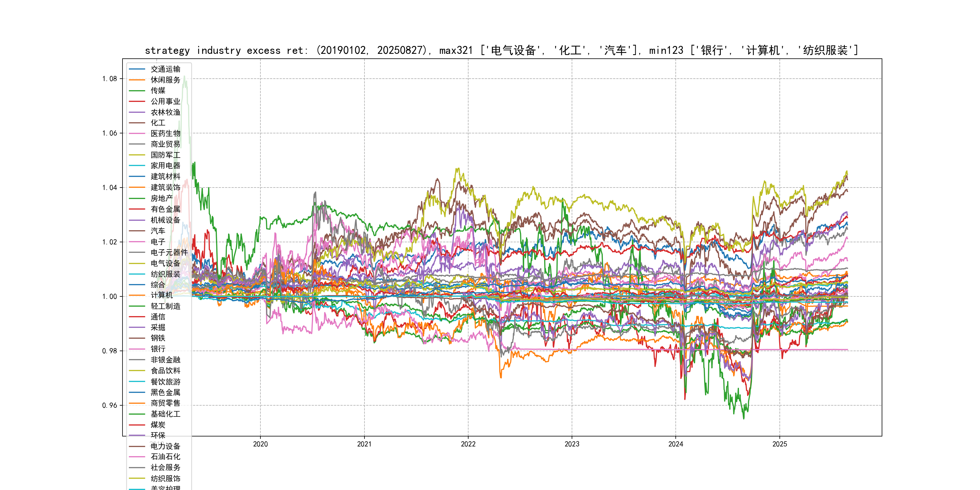Click the blue line swatch for 交通运输
Screen dimensions: 980x490
pos(137,69)
